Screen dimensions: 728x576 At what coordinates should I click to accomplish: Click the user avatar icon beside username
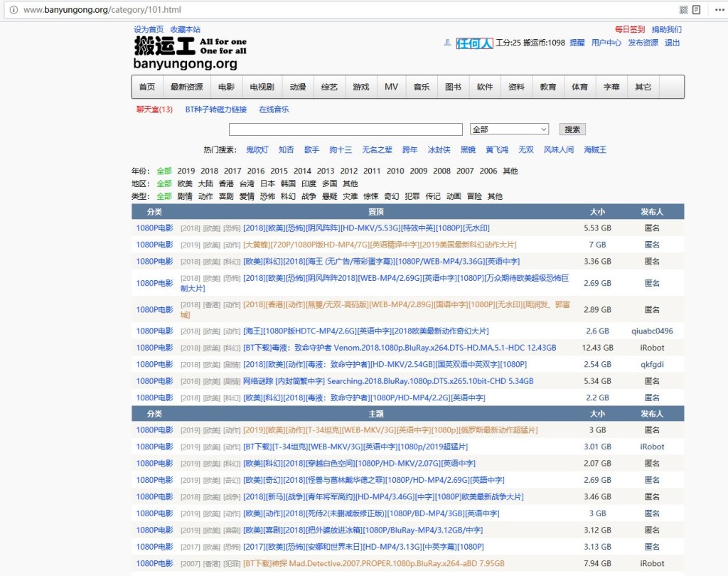coord(447,43)
